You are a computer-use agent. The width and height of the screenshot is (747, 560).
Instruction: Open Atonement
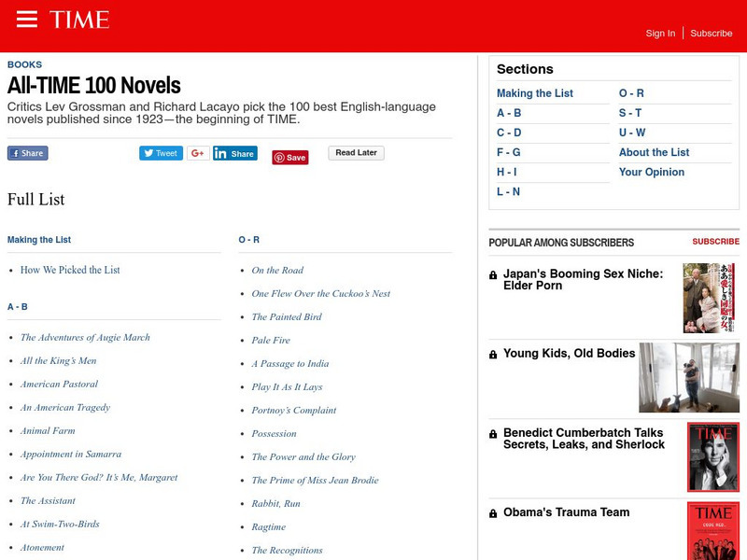click(42, 547)
